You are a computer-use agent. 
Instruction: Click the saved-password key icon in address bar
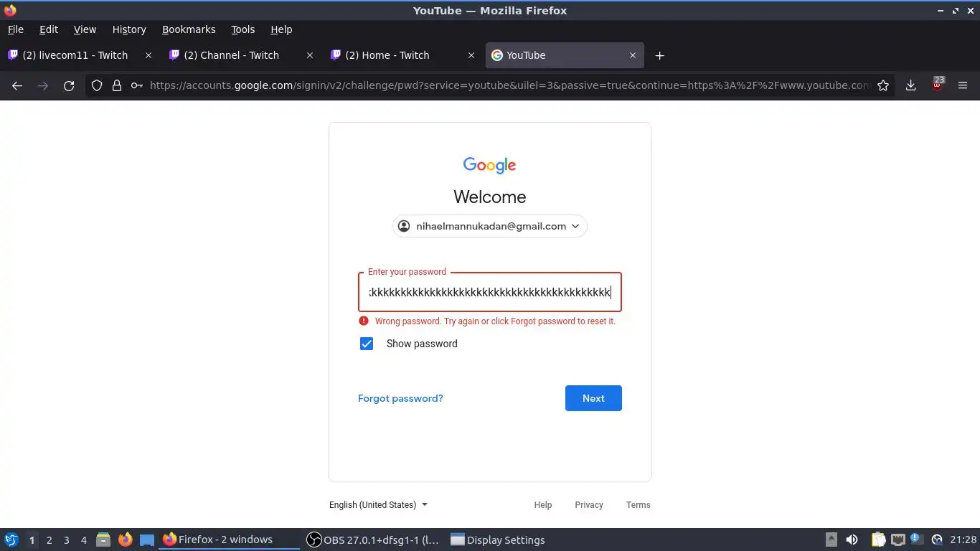coord(136,85)
